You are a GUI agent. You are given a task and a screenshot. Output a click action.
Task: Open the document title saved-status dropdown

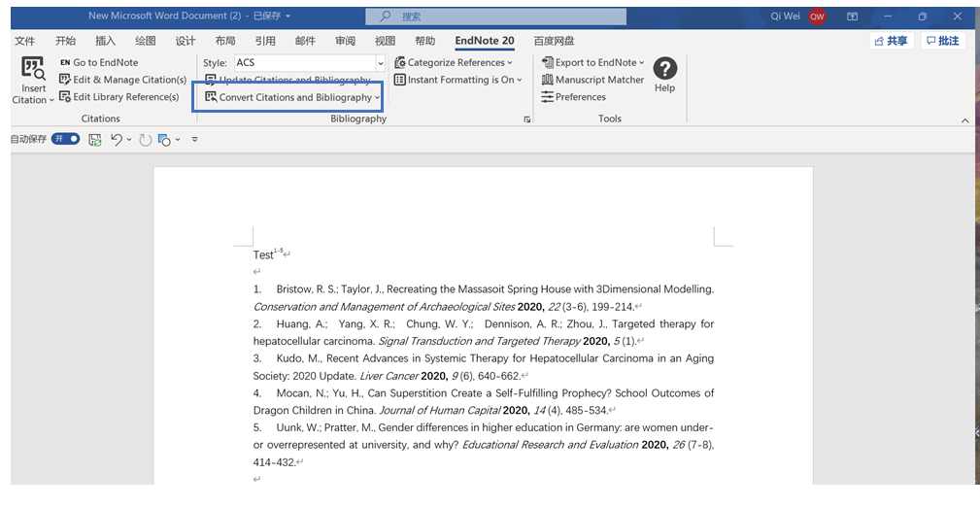click(288, 16)
